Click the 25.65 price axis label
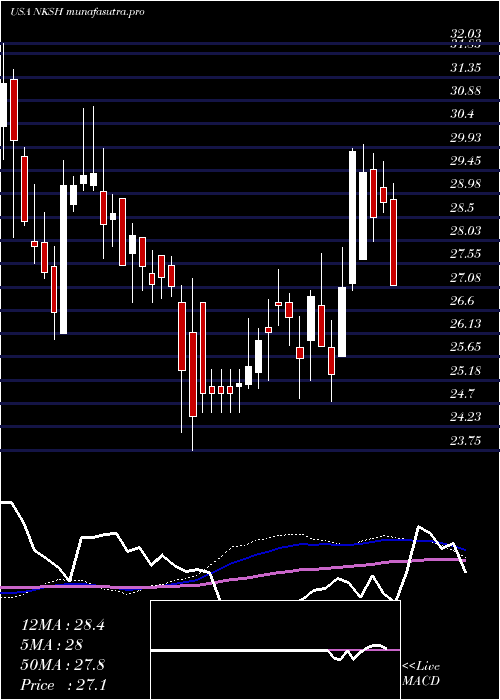The width and height of the screenshot is (500, 700). coord(465,347)
